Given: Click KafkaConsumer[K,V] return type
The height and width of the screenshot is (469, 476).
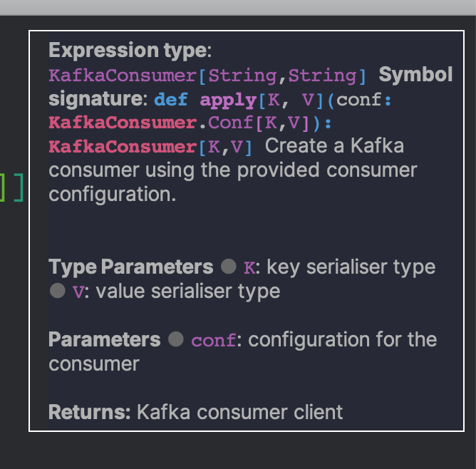Looking at the screenshot, I should point(150,148).
